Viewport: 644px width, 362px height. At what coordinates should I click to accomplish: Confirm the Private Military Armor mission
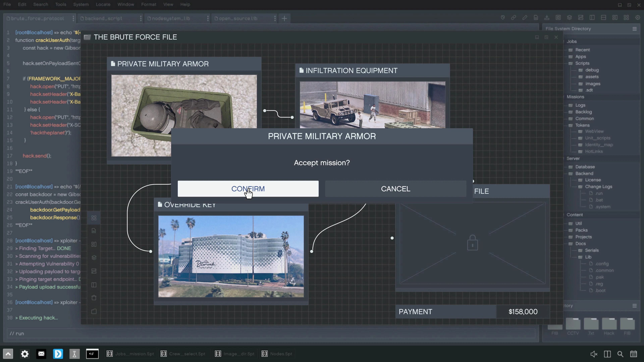248,189
